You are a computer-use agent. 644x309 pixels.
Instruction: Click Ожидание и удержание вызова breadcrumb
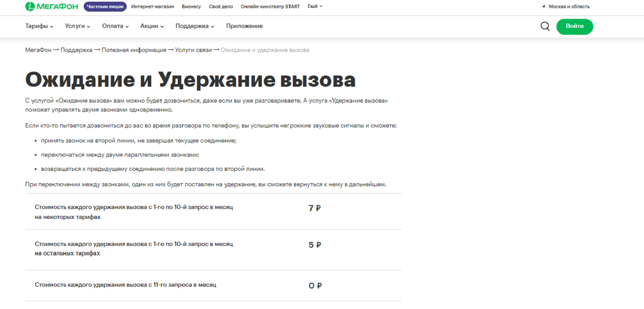click(265, 50)
